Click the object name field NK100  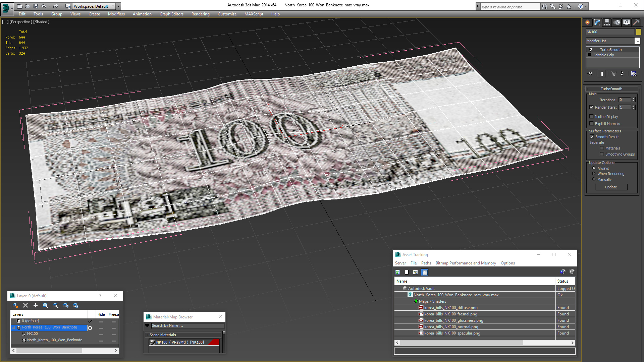coord(610,32)
